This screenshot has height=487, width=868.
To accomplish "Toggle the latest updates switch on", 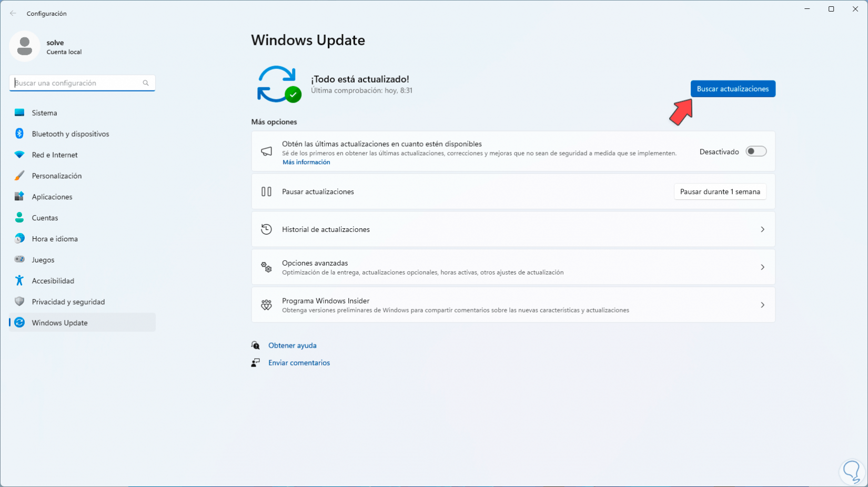I will (756, 151).
